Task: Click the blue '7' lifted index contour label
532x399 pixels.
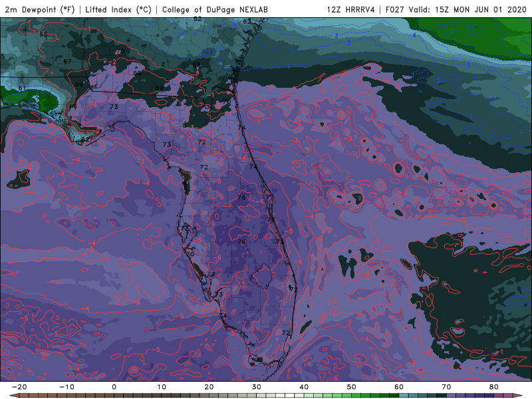Action: [x=452, y=31]
